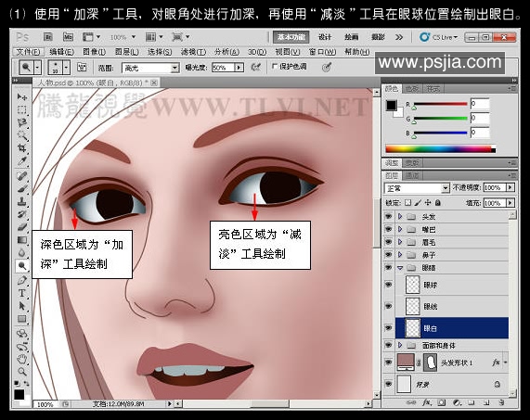Screen dimensions: 530x420
Task: Hide the 背景 layer
Action: [x=388, y=384]
